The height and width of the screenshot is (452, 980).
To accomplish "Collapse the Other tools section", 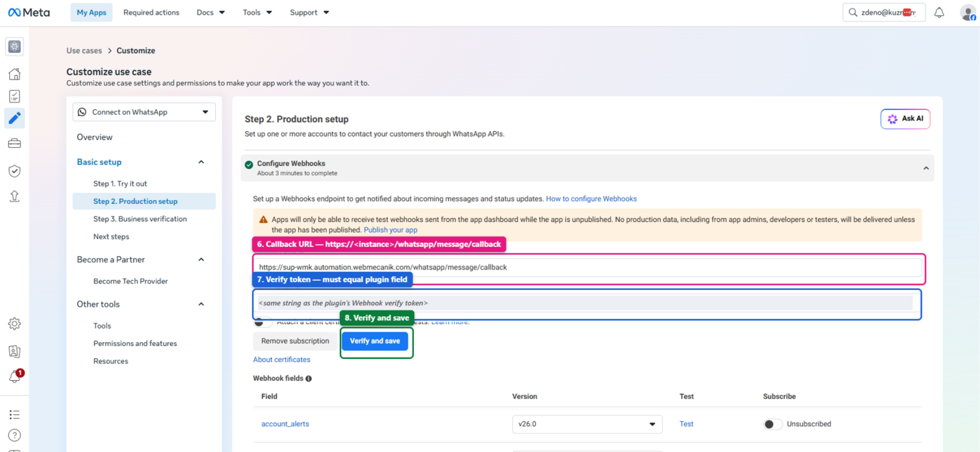I will 201,304.
